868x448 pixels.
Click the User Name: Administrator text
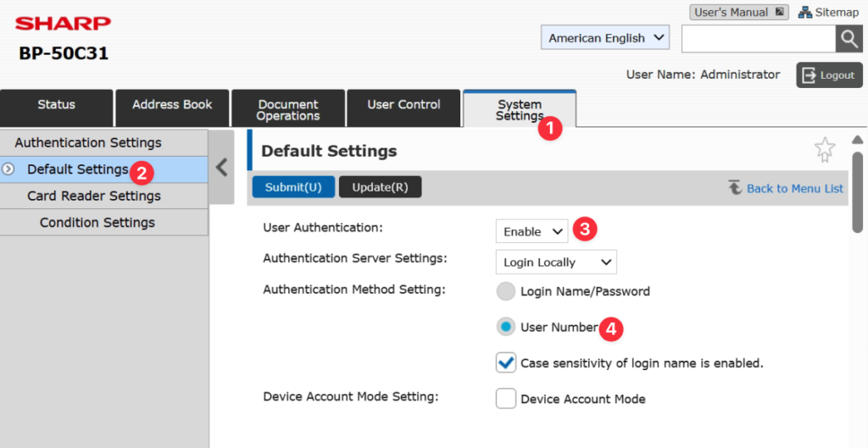pos(703,75)
